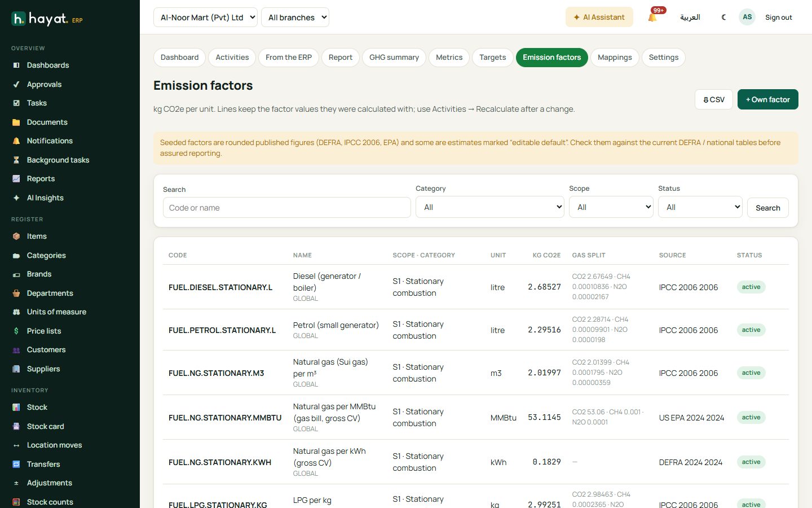Screen dimensions: 812x508
Task: Click the Notifications bell icon in sidebar
Action: click(x=16, y=141)
